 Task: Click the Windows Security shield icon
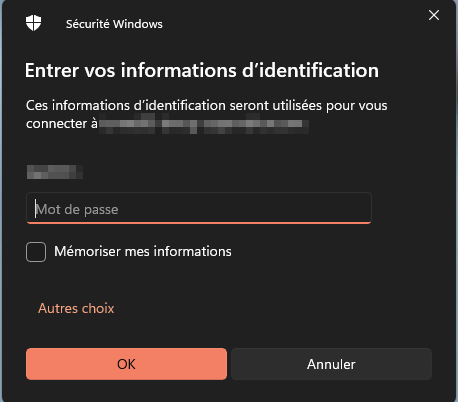(33, 23)
